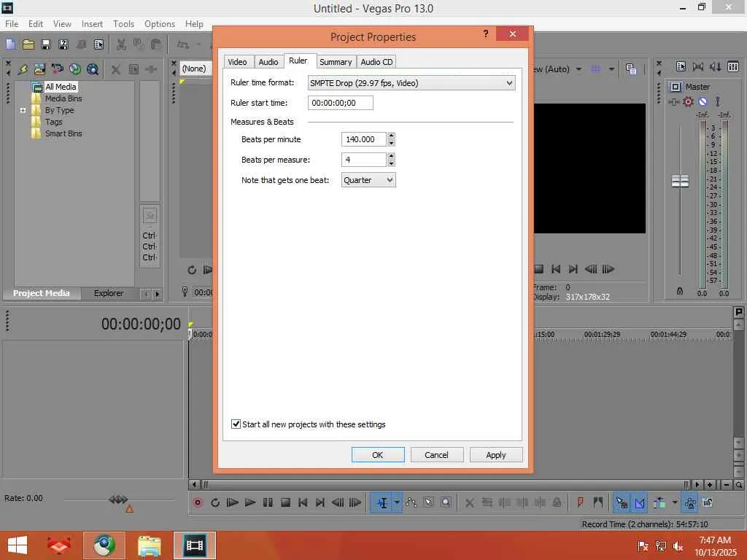Click Play From Start in transport bar
Image resolution: width=747 pixels, height=560 pixels.
232,502
